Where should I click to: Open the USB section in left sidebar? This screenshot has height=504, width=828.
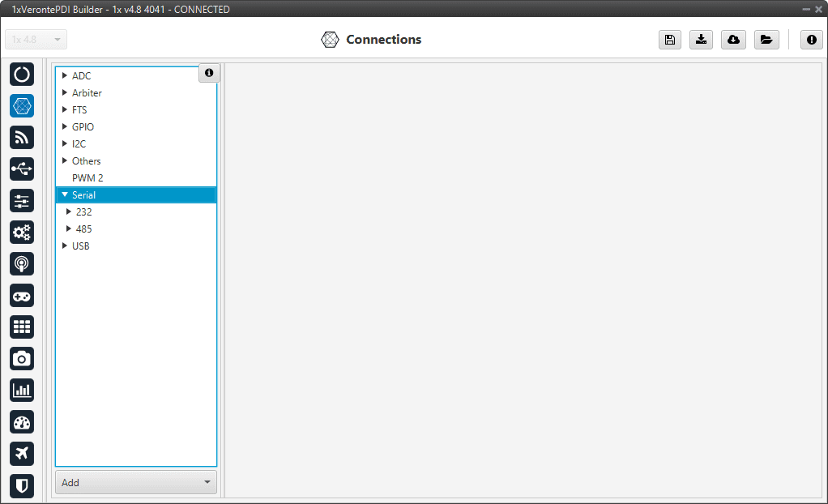(x=22, y=169)
